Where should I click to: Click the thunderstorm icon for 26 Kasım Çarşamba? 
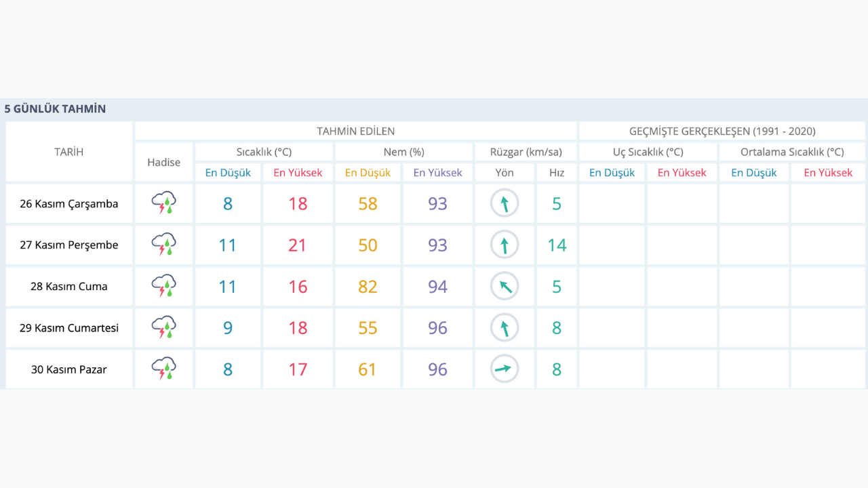tap(164, 203)
